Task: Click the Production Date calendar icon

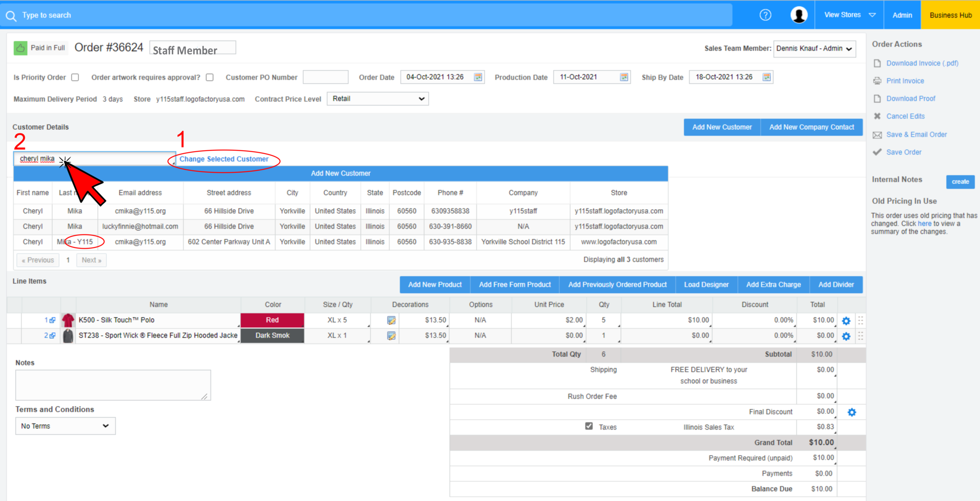Action: click(624, 77)
